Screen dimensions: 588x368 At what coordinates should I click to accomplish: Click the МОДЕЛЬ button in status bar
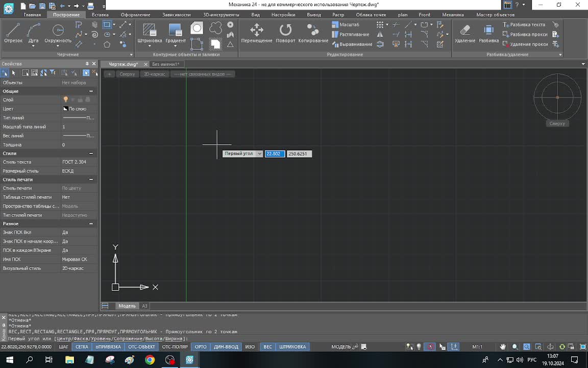pos(341,347)
